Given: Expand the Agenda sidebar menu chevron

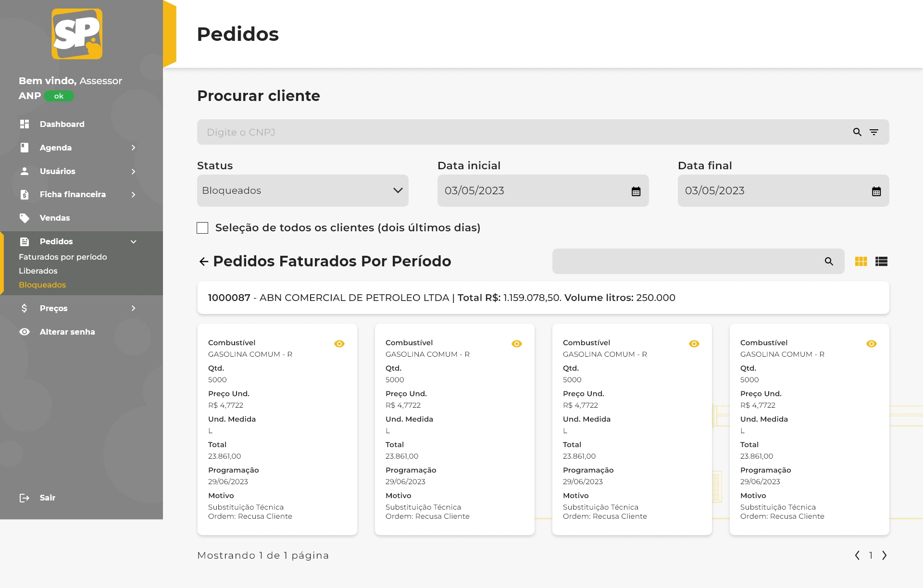Looking at the screenshot, I should point(133,148).
